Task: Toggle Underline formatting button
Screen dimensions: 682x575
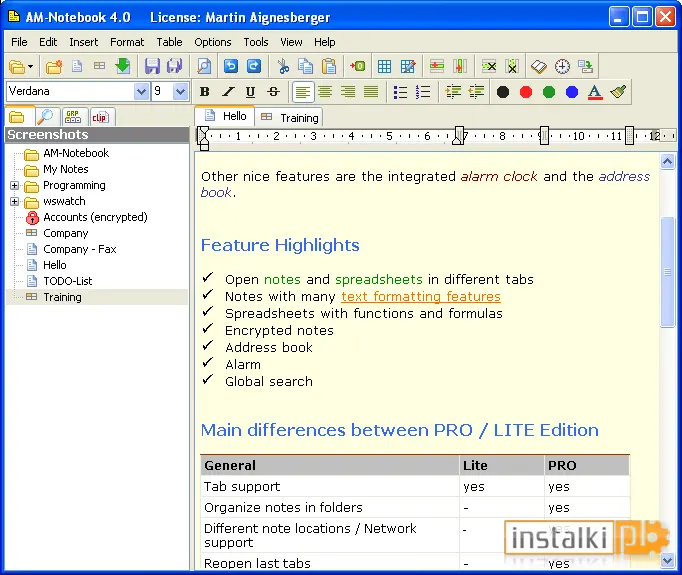Action: pyautogui.click(x=250, y=92)
